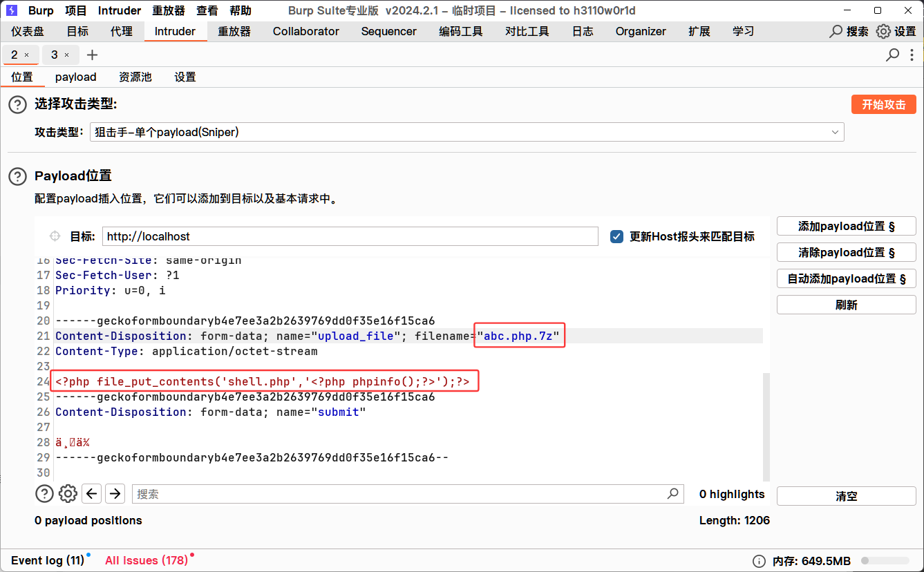Screen dimensions: 924x572
Task: Go to previous search match arrow
Action: pos(92,493)
